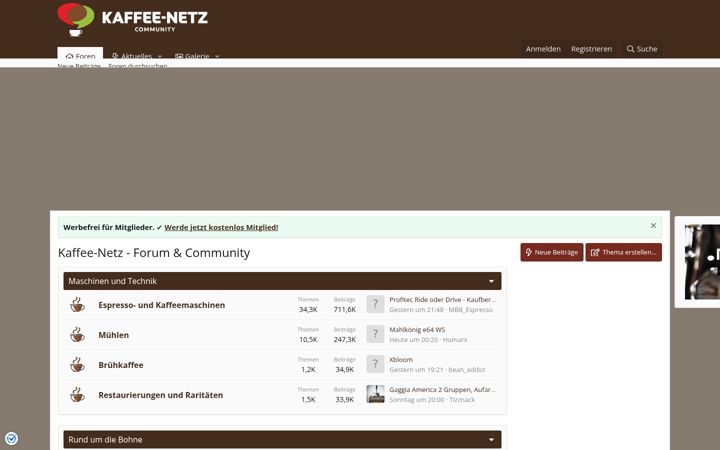Open the Maschinen und Technik heading
This screenshot has width=720, height=450.
(x=112, y=281)
